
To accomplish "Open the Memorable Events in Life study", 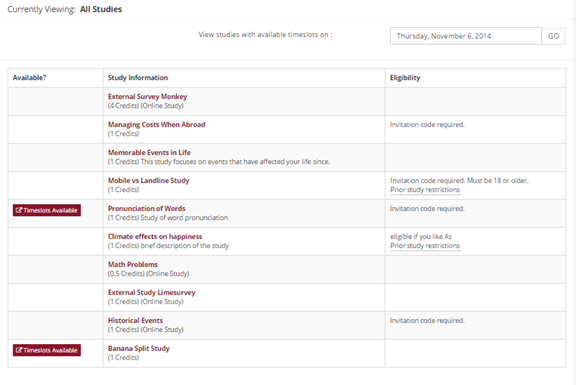I will pos(149,152).
